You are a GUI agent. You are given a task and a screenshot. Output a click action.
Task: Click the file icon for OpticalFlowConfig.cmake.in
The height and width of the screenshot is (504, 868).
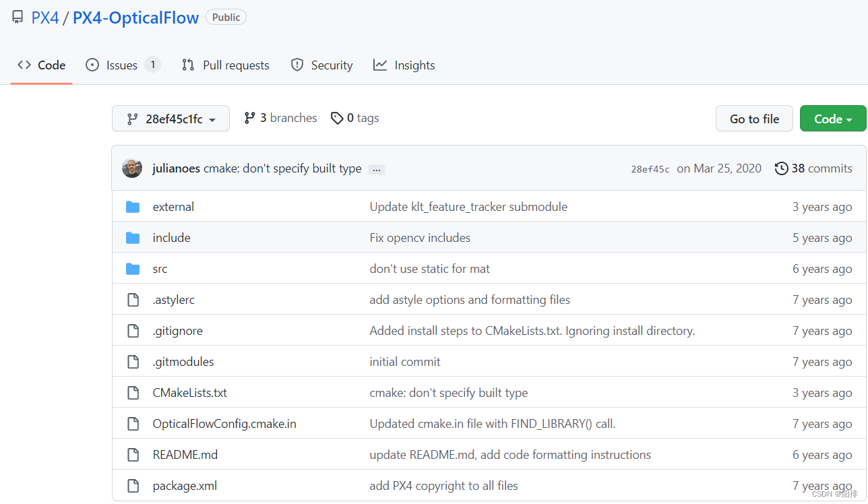pos(133,424)
